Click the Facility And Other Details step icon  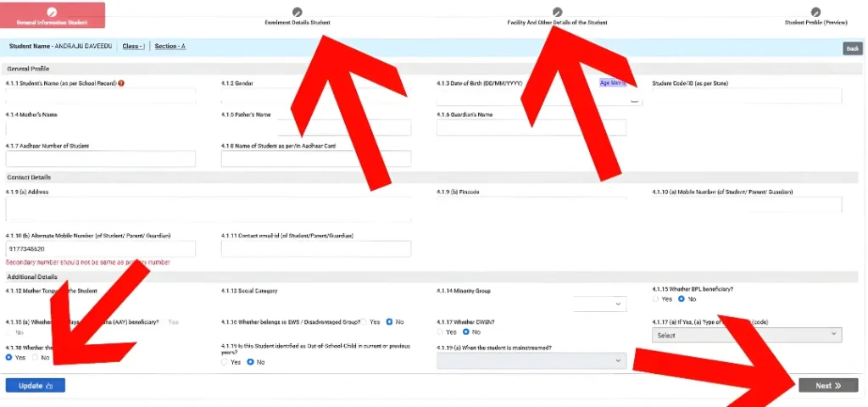tap(557, 12)
